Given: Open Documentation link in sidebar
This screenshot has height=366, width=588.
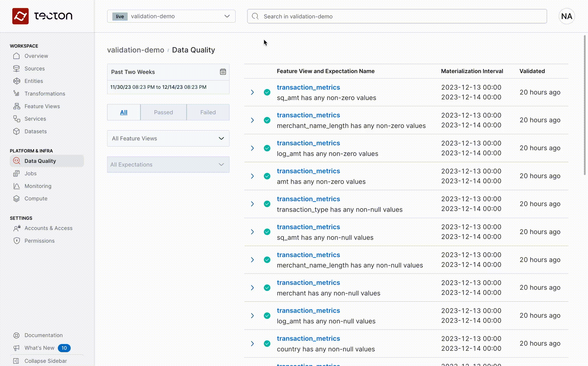Looking at the screenshot, I should click(x=43, y=335).
